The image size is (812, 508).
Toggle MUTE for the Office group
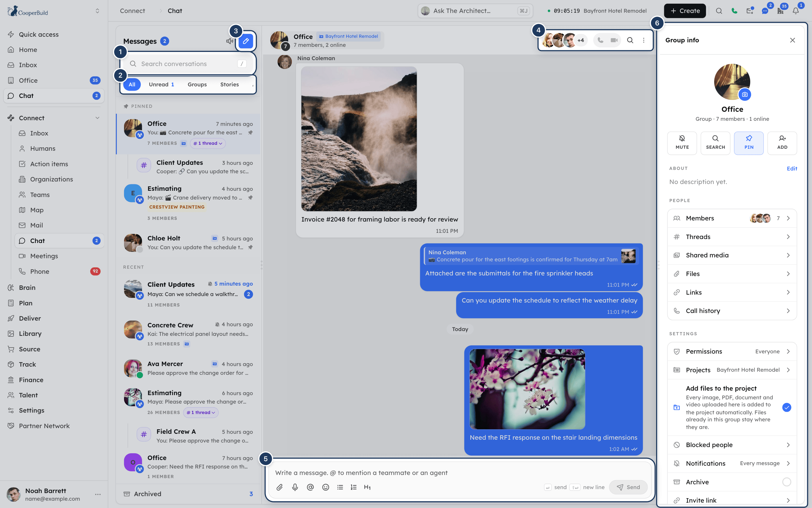click(x=682, y=143)
